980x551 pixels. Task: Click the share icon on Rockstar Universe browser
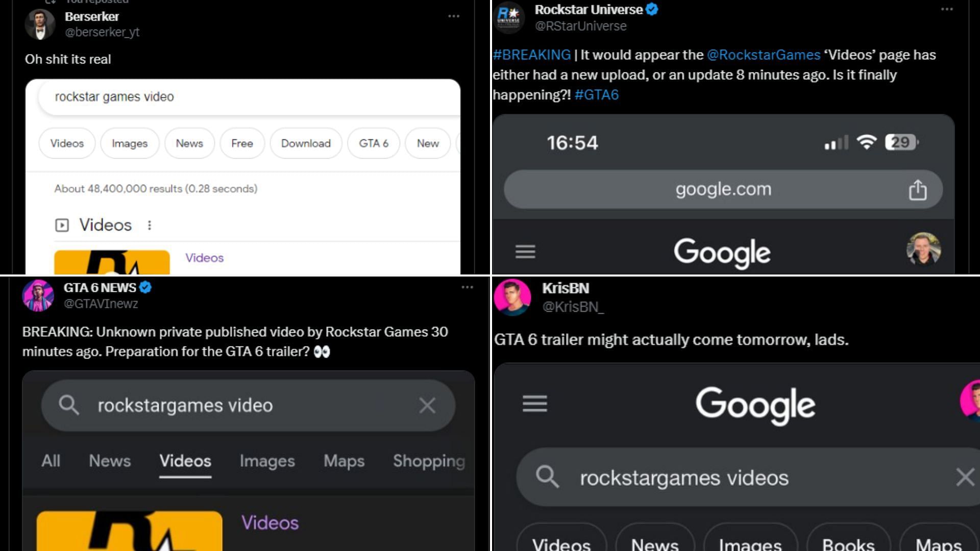click(x=917, y=189)
